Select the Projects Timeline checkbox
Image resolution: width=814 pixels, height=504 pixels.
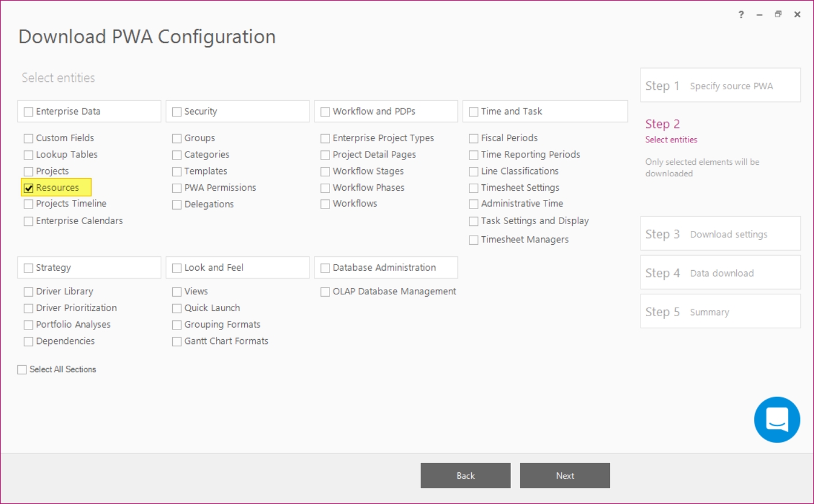(28, 204)
